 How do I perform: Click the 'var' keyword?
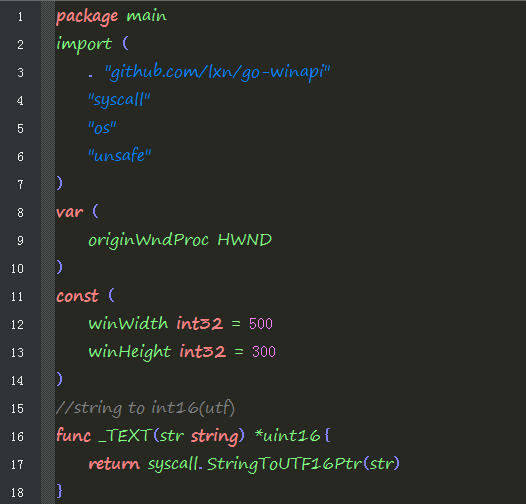pos(70,212)
